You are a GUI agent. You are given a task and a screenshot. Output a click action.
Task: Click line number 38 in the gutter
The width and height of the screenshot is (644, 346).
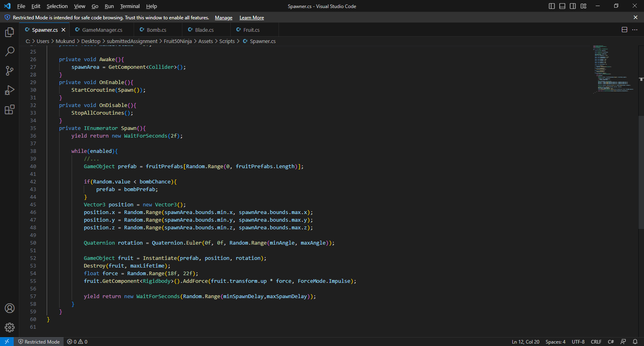(33, 151)
